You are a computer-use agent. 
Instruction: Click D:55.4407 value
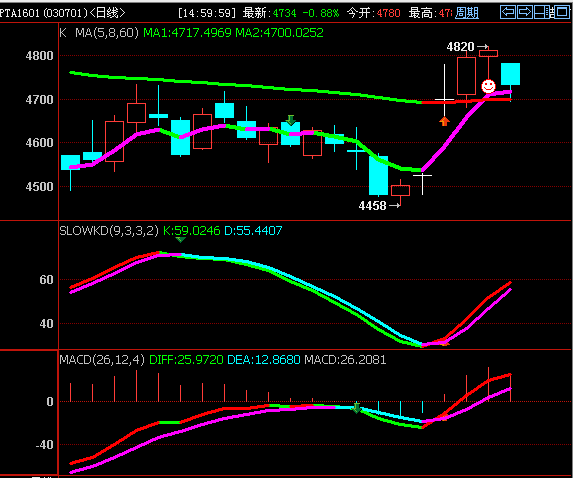pyautogui.click(x=253, y=231)
